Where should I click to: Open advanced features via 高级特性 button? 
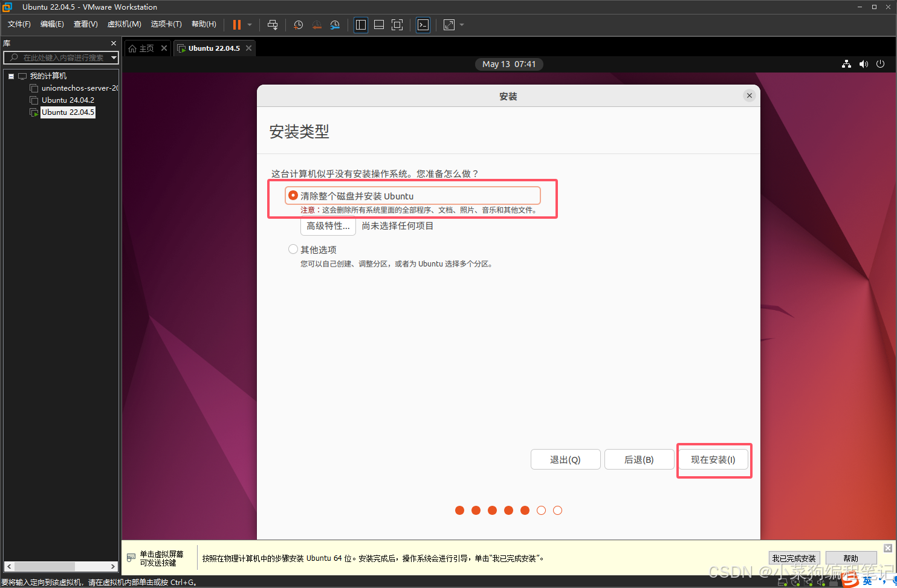click(x=328, y=226)
